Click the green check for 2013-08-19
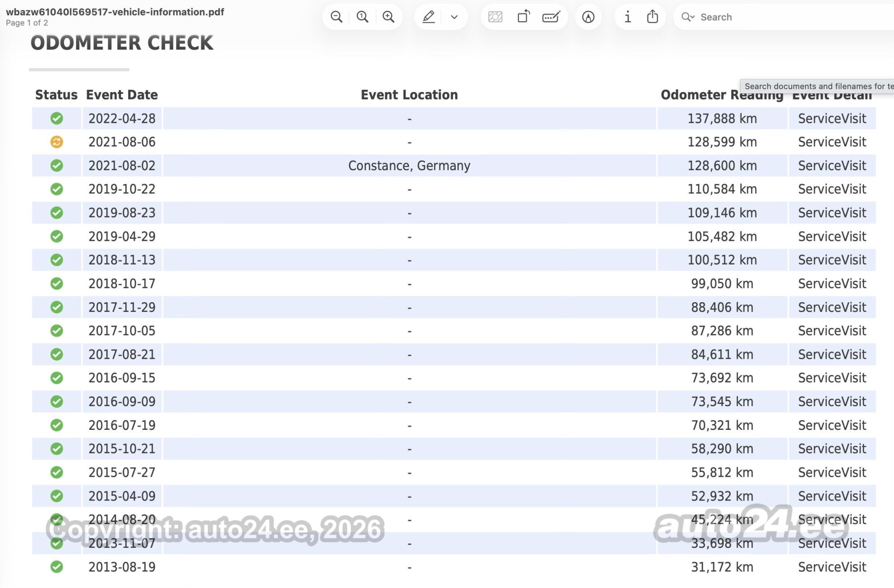 pyautogui.click(x=57, y=567)
